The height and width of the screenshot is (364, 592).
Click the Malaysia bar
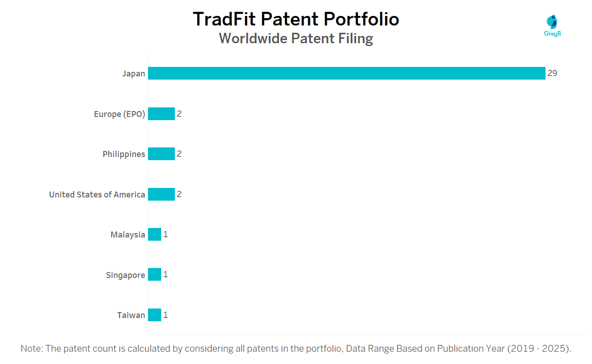click(x=154, y=234)
